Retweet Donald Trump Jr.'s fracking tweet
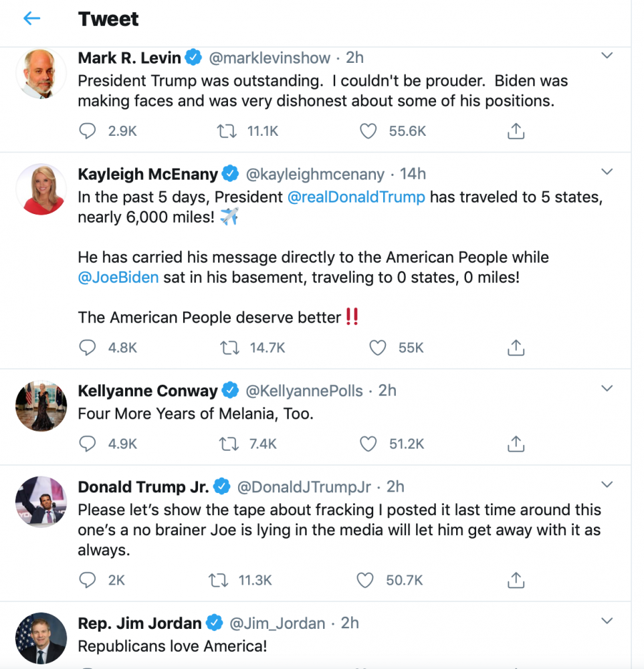Image resolution: width=644 pixels, height=669 pixels. (x=218, y=580)
